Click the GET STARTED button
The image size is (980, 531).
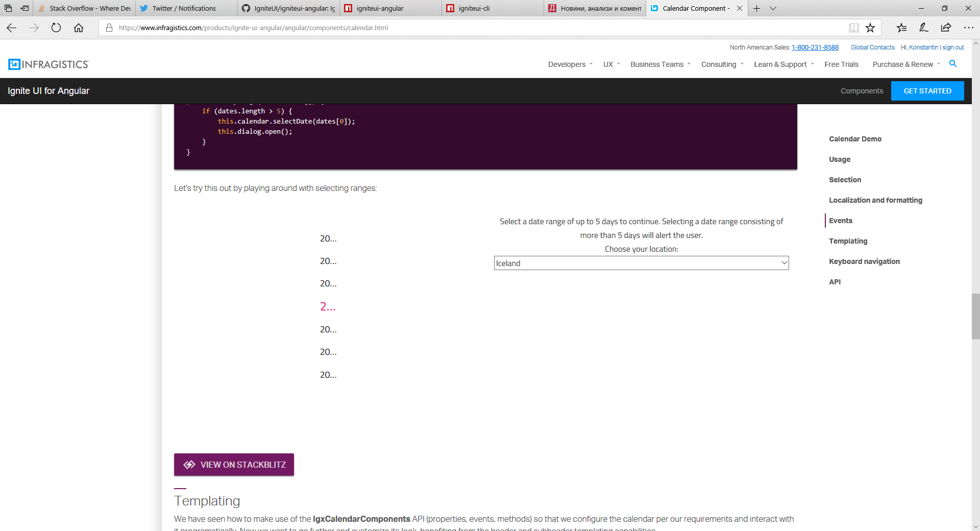927,91
